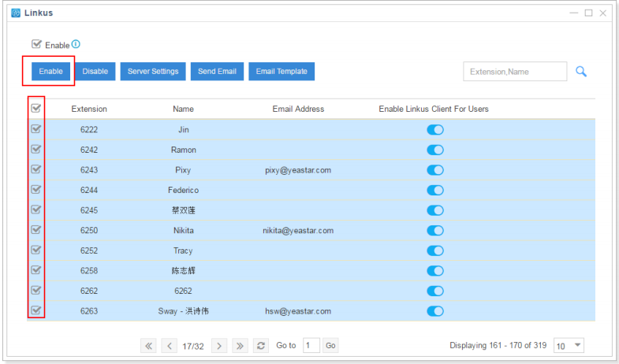Open the rows-per-page dropdown

pos(569,345)
